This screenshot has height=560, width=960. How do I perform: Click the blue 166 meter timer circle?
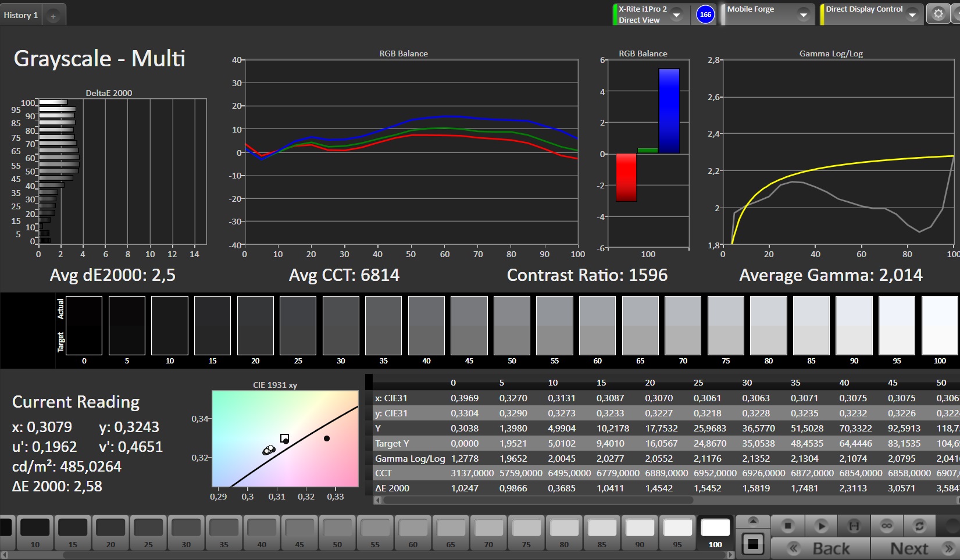tap(705, 15)
